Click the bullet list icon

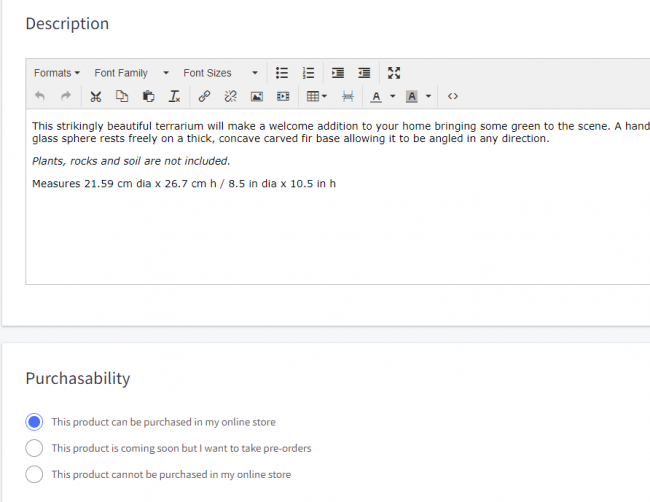coord(282,73)
